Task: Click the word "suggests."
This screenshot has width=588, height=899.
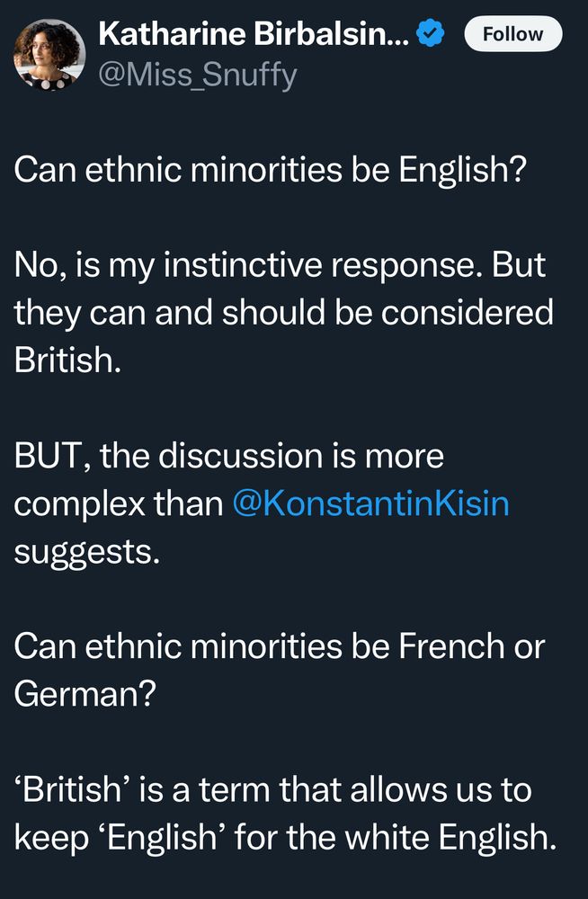Action: tap(86, 550)
